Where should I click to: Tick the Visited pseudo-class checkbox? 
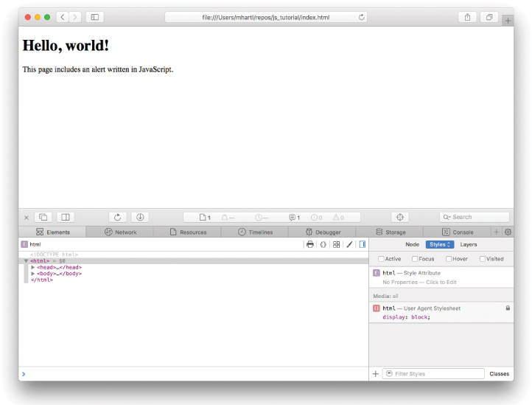(483, 259)
